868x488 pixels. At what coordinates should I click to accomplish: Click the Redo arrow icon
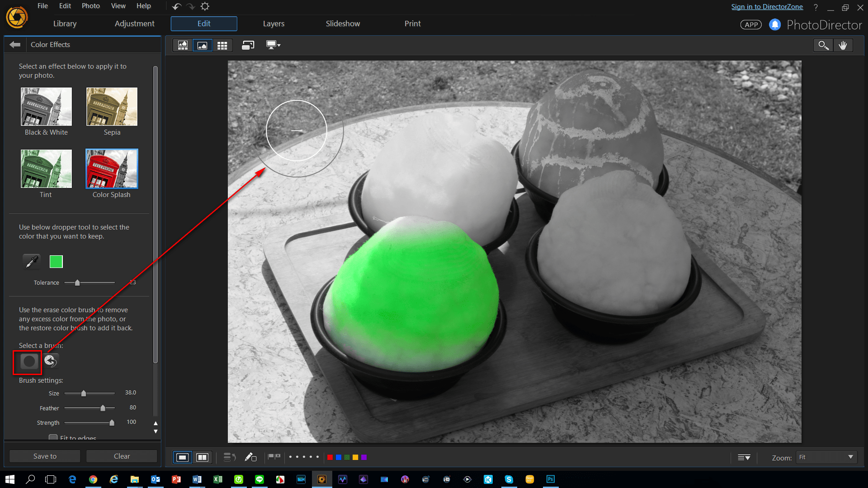[x=191, y=6]
